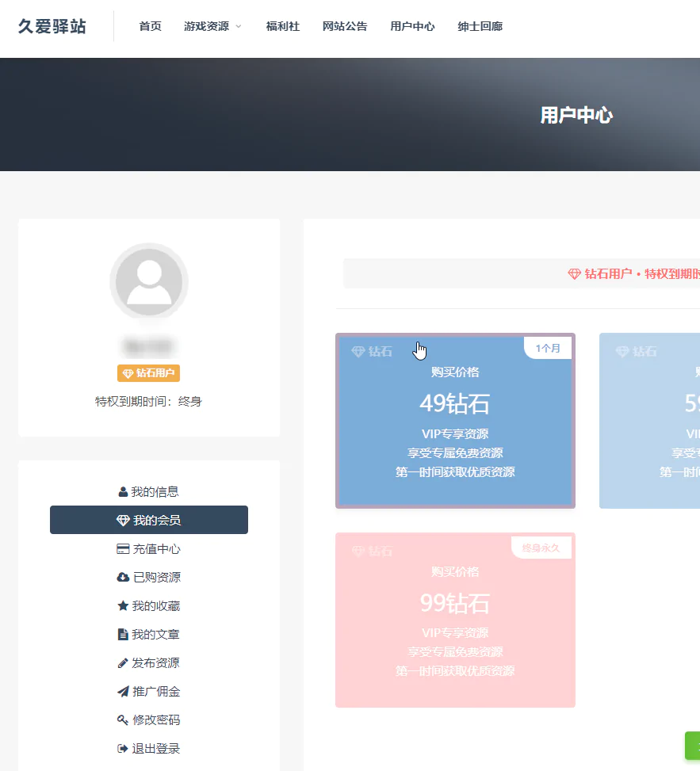
Task: Click the card icon beside 充值中心
Action: click(x=123, y=549)
